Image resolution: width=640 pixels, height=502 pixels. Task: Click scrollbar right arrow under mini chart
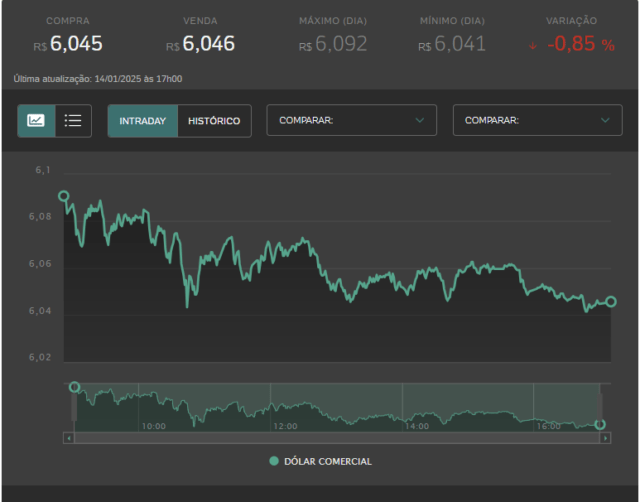pyautogui.click(x=605, y=438)
